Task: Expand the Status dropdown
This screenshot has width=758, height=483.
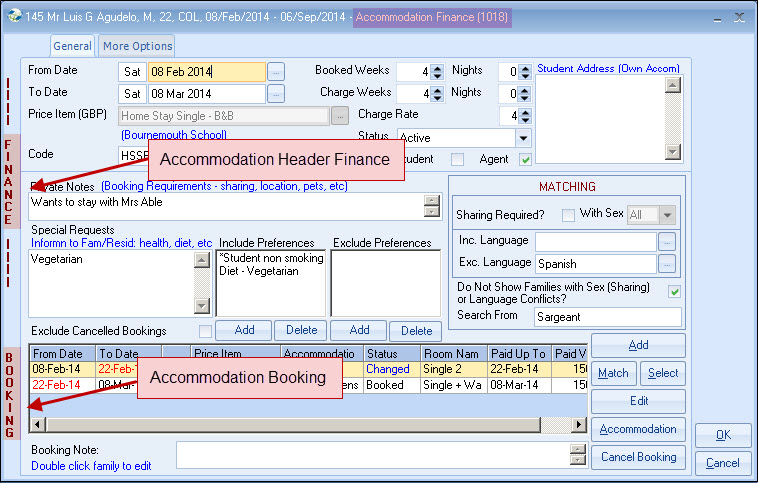Action: point(523,138)
